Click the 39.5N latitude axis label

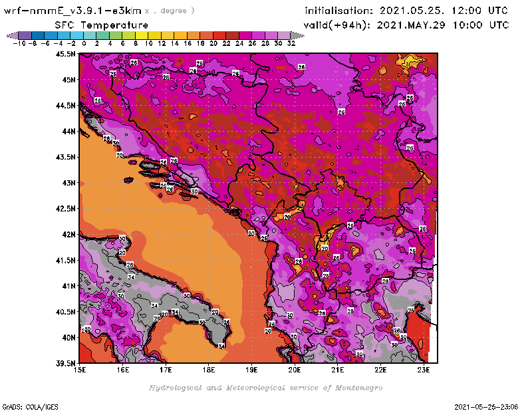tap(67, 363)
